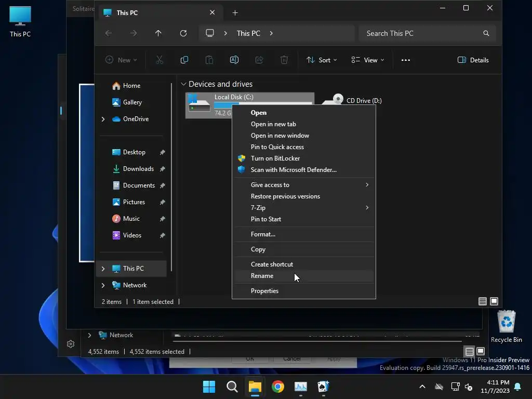Switch to large thumbnails view in status bar

pos(494,301)
